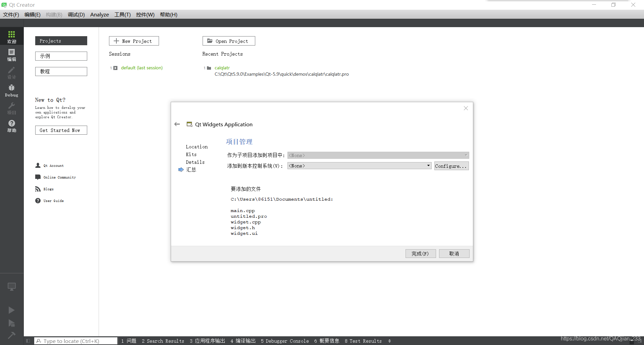Click the Location wizard step

(197, 147)
